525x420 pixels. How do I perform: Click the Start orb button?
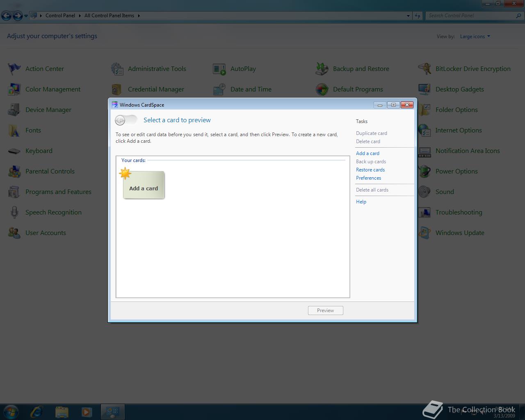[x=11, y=411]
